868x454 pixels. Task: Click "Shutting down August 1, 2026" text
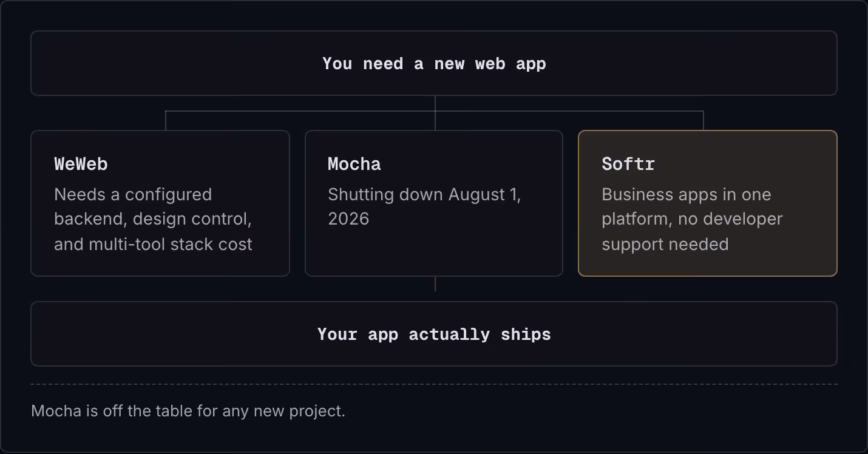tap(424, 206)
